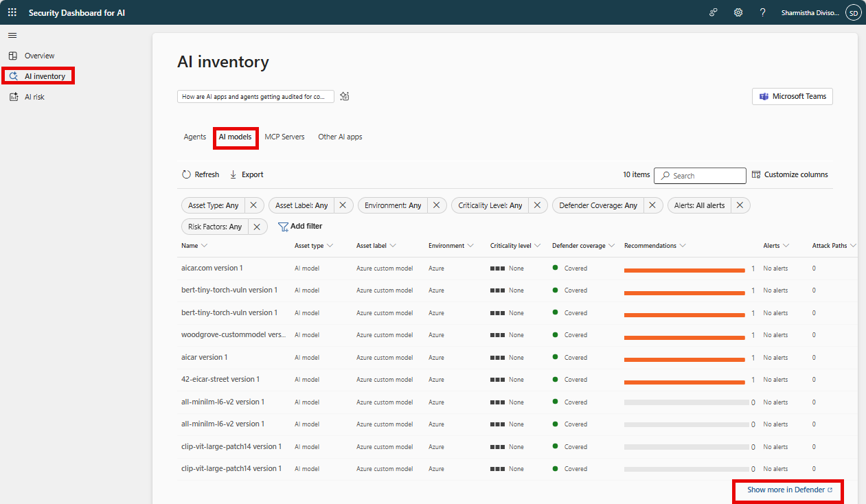Click the Security Dashboard for AI title

(x=77, y=12)
